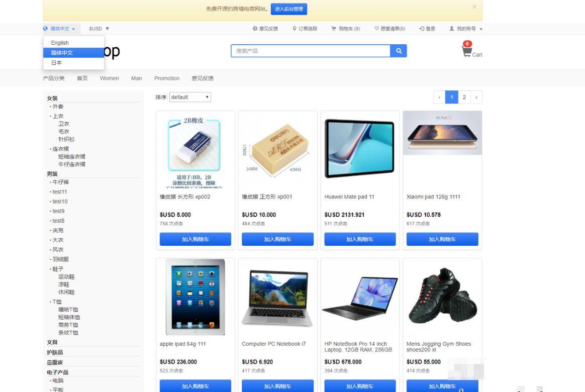Go to page 2 of products

(464, 97)
